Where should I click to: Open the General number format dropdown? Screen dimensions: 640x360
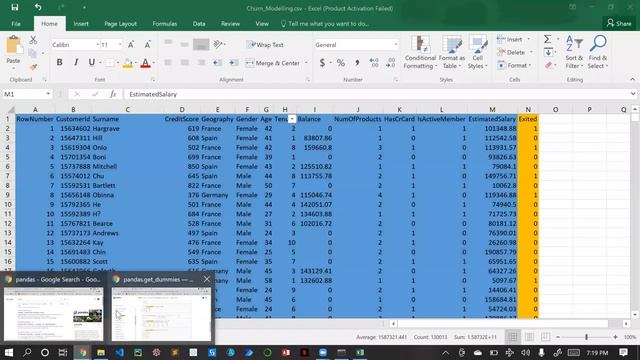click(396, 44)
